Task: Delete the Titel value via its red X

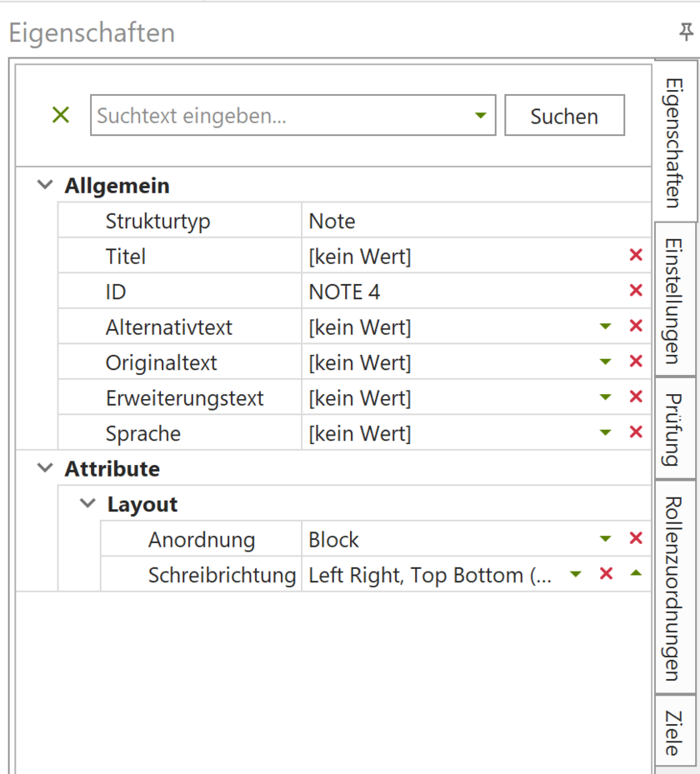Action: (636, 255)
